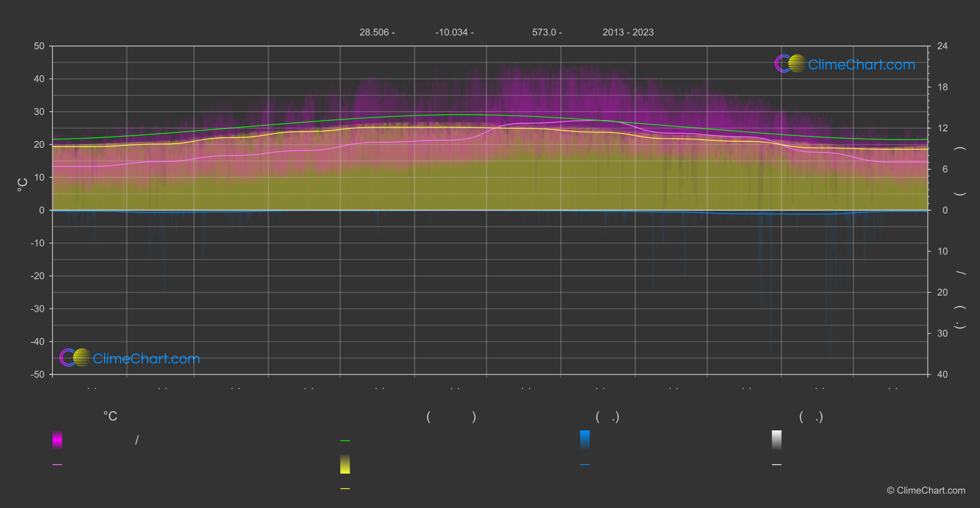This screenshot has width=980, height=508.
Task: Click the blue gradient legend swatch
Action: point(585,440)
